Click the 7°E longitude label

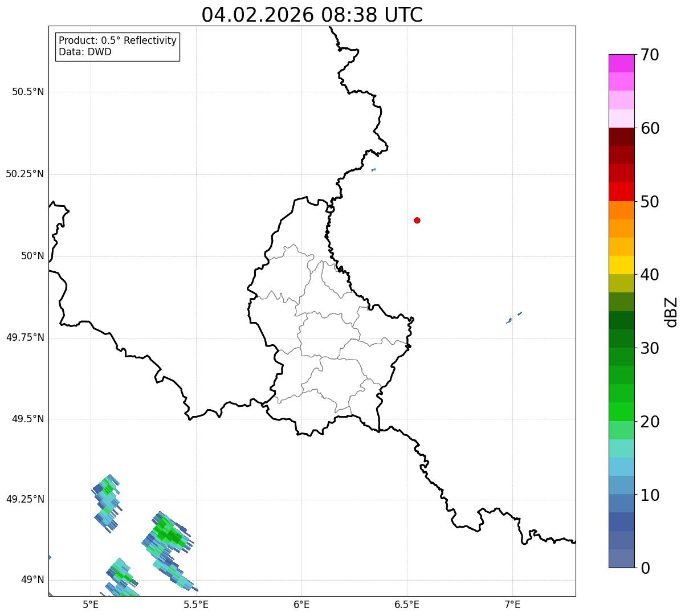tap(512, 605)
